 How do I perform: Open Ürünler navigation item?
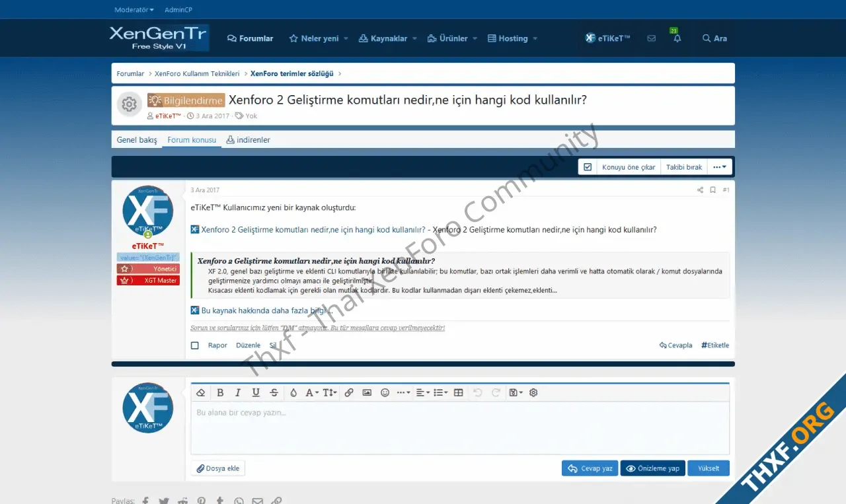coord(447,38)
